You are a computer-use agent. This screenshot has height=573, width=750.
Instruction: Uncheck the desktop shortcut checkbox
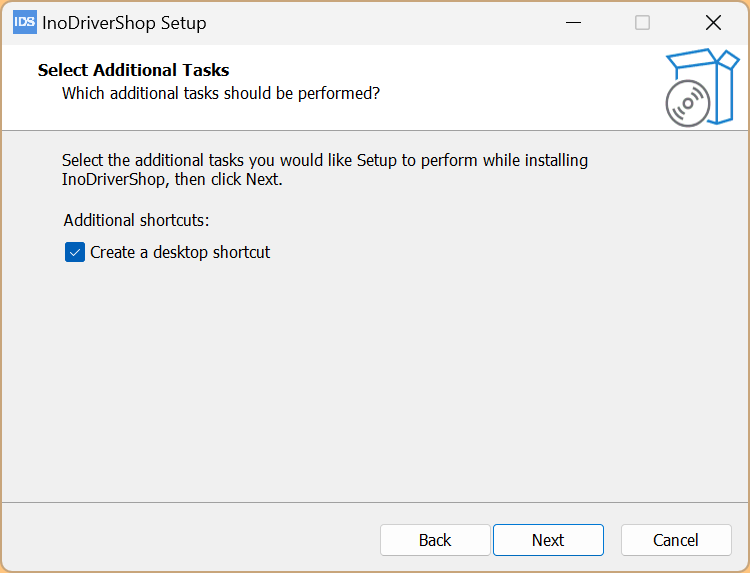[x=75, y=252]
